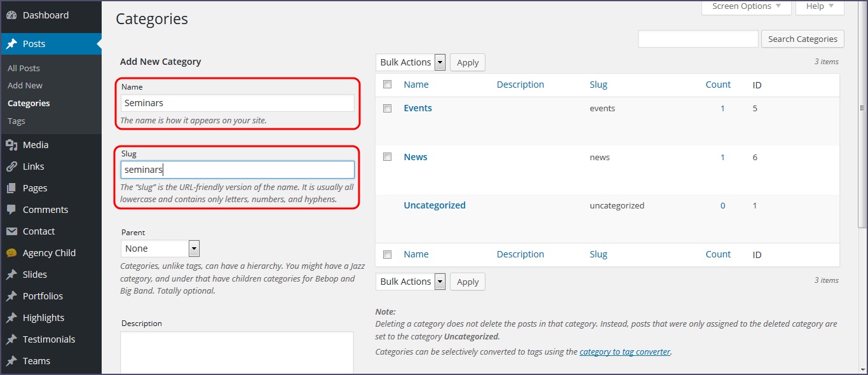Click the Slides pin icon

11,275
